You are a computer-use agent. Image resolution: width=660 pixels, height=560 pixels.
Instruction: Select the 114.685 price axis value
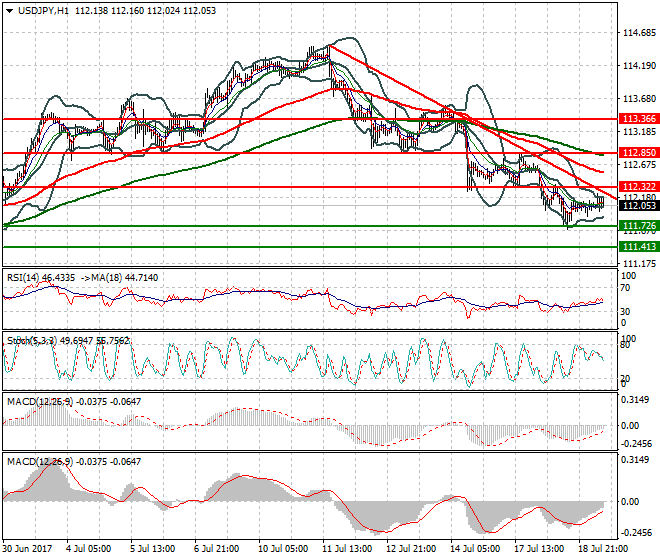tap(639, 33)
